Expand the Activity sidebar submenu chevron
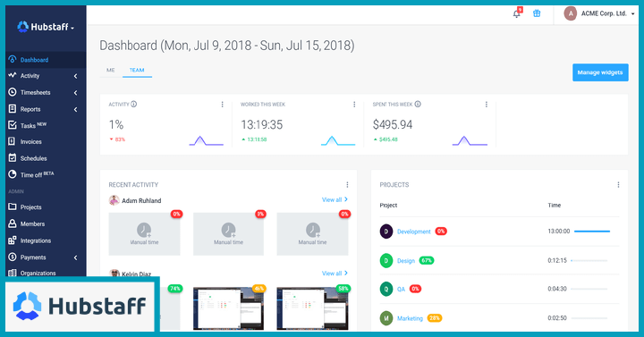Image resolution: width=644 pixels, height=337 pixels. pos(75,76)
